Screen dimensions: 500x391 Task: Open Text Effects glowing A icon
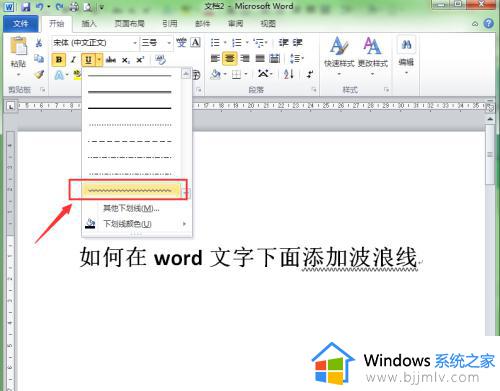[59, 75]
